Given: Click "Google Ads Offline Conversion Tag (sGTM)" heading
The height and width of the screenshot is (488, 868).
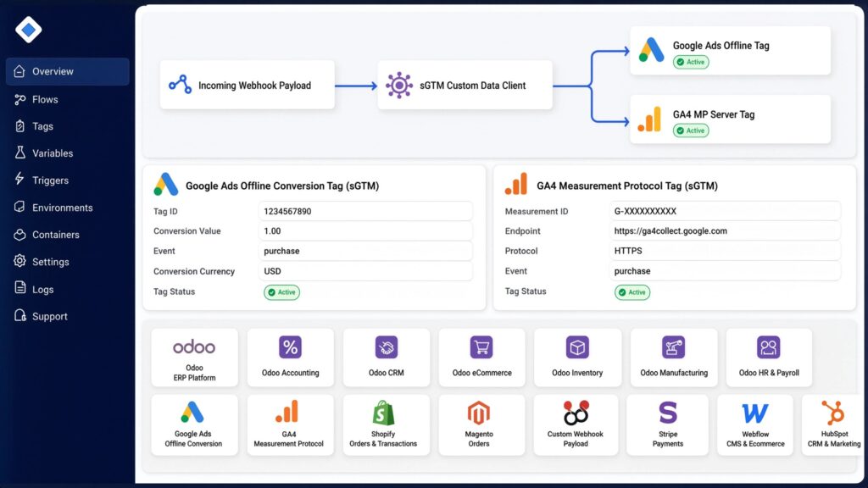Looking at the screenshot, I should tap(282, 186).
